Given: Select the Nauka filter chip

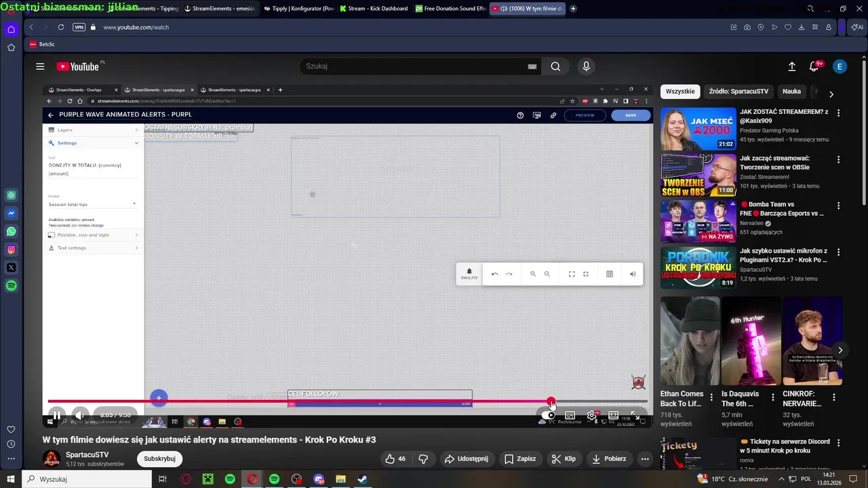Looking at the screenshot, I should (x=791, y=91).
